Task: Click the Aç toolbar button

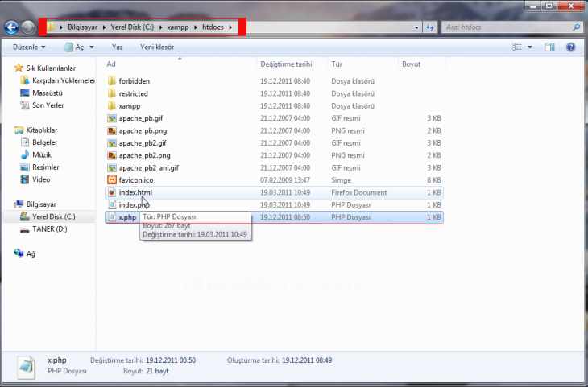Action: (74, 47)
